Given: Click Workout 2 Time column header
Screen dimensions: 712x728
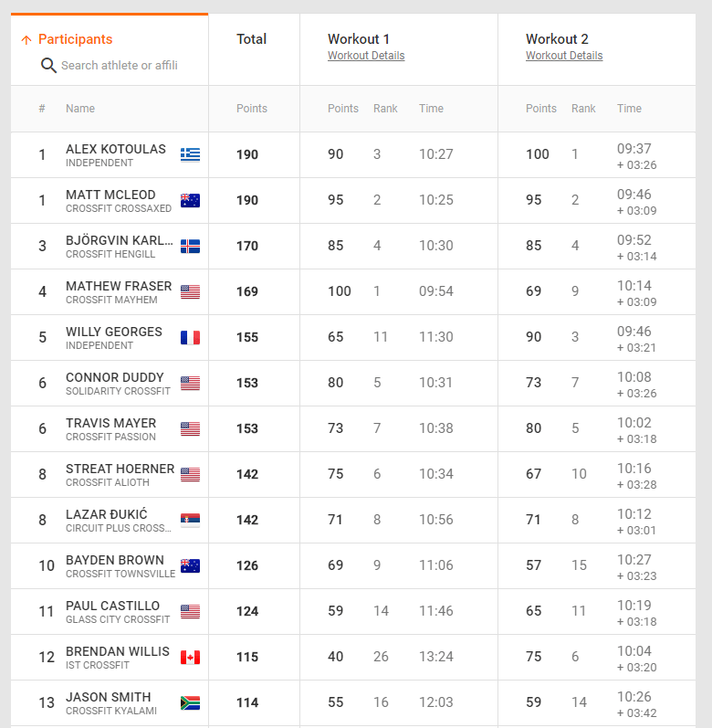Looking at the screenshot, I should pos(629,109).
